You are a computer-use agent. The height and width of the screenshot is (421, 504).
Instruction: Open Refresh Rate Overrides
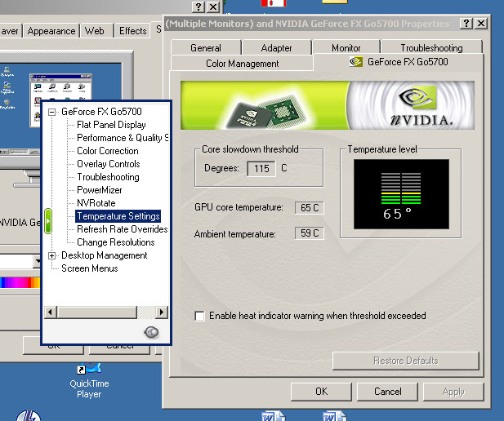point(123,229)
